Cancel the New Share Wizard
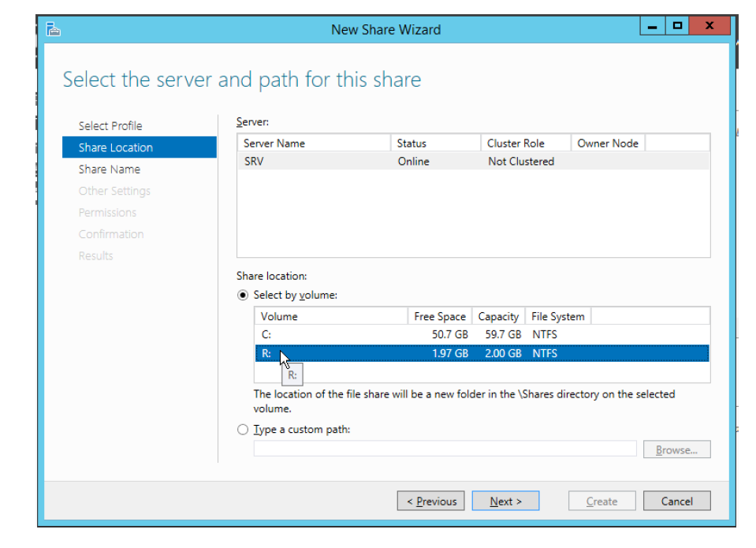 tap(677, 501)
